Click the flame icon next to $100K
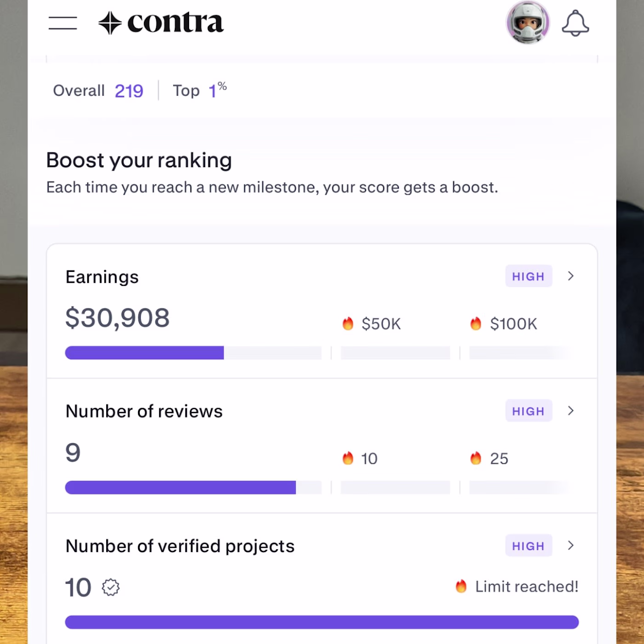 coord(476,324)
